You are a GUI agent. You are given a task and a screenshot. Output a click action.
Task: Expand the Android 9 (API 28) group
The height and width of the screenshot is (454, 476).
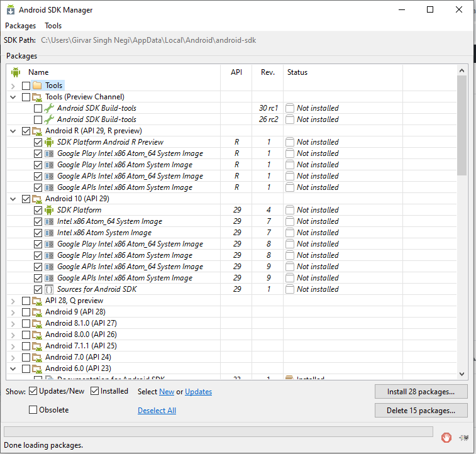pos(13,313)
